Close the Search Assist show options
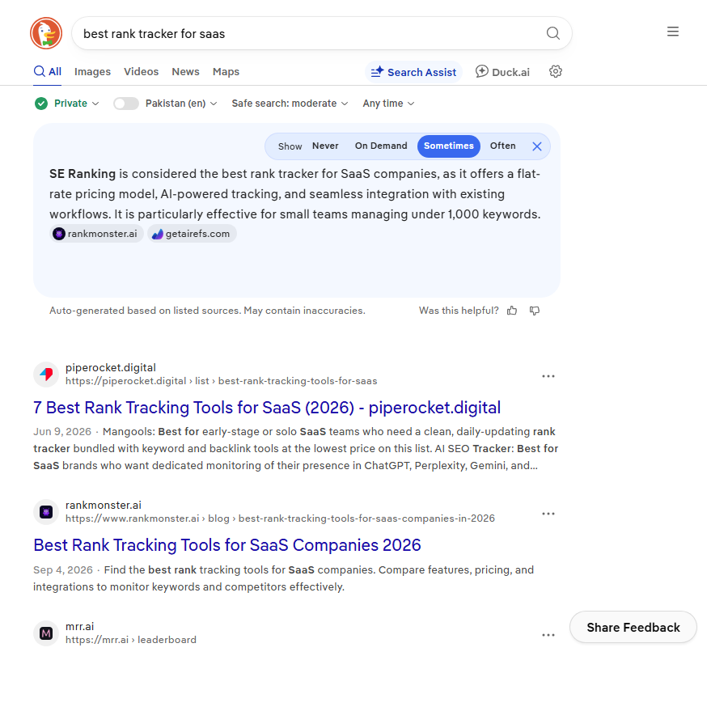The width and height of the screenshot is (728, 728). pos(537,146)
